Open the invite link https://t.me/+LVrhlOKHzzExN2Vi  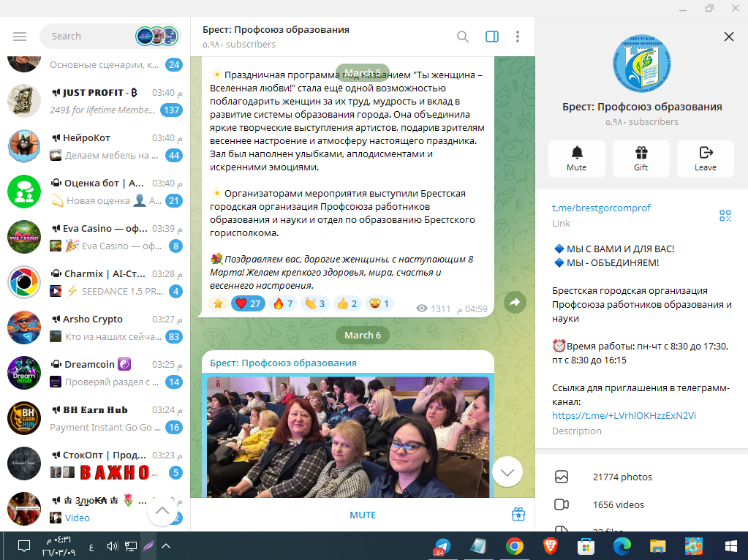pos(624,415)
